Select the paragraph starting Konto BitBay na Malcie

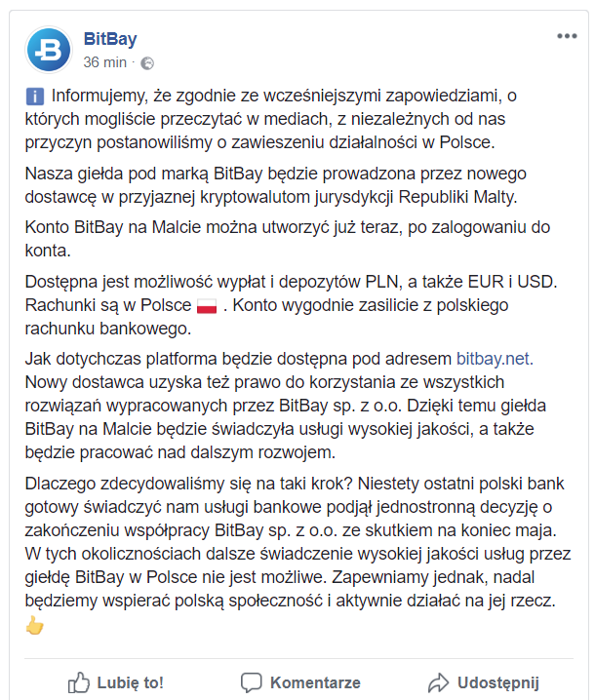click(287, 239)
